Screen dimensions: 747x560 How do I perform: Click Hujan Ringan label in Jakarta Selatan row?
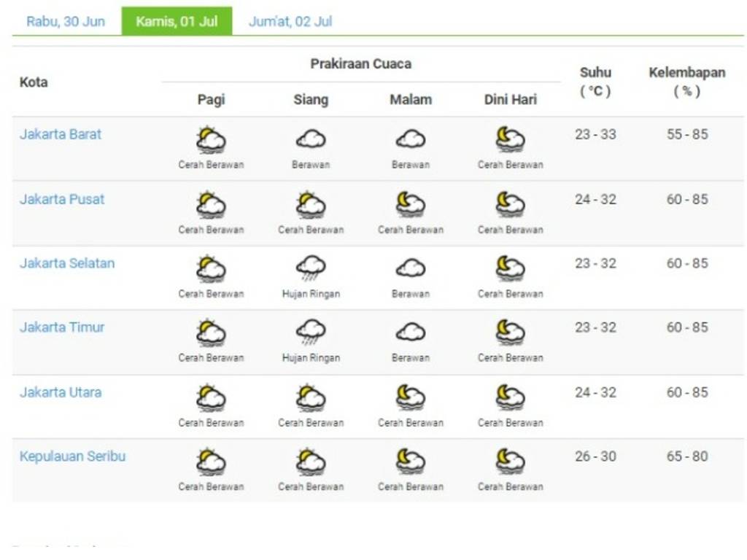pyautogui.click(x=311, y=294)
